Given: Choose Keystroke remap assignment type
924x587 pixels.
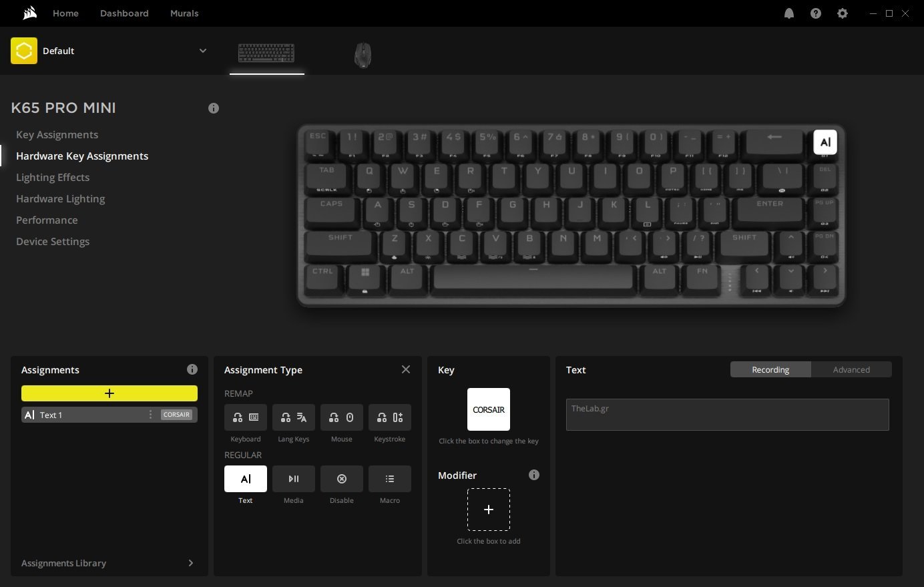Looking at the screenshot, I should (390, 417).
